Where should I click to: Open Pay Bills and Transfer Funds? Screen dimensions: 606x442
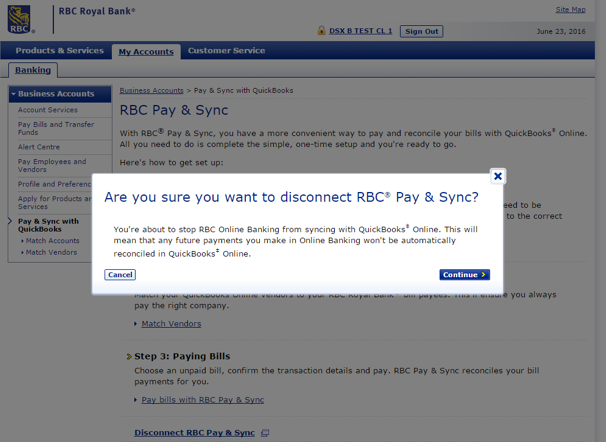[x=56, y=128]
